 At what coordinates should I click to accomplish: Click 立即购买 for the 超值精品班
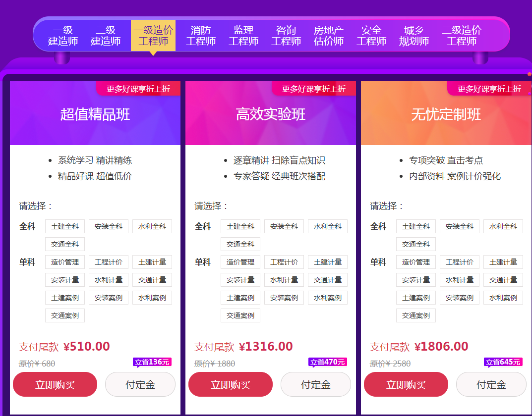(55, 384)
